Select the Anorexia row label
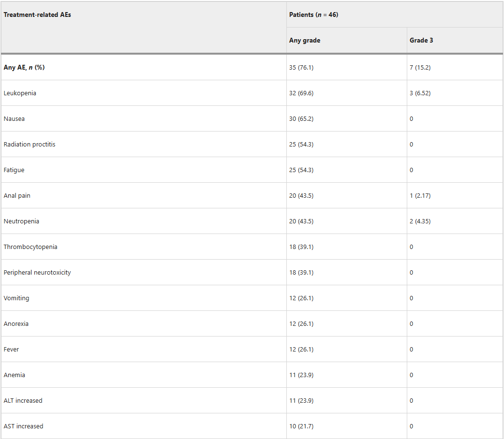 (x=16, y=323)
